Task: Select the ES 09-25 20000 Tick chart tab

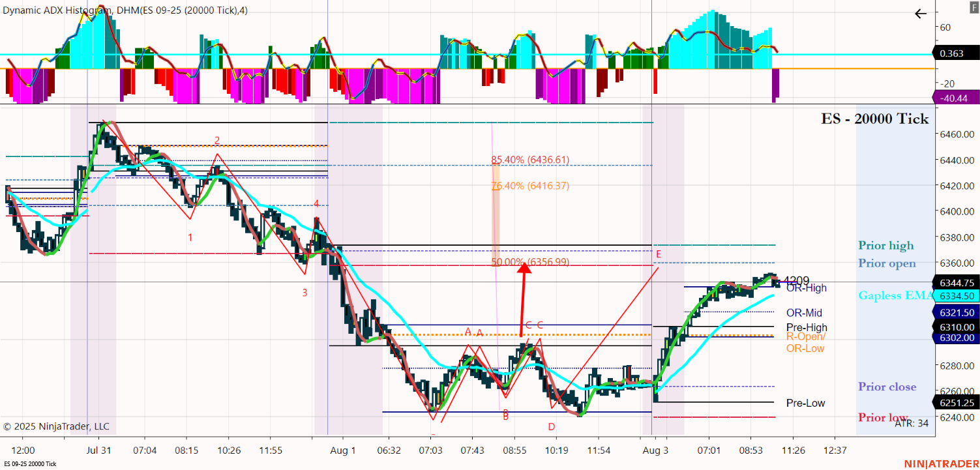Action: coord(30,464)
